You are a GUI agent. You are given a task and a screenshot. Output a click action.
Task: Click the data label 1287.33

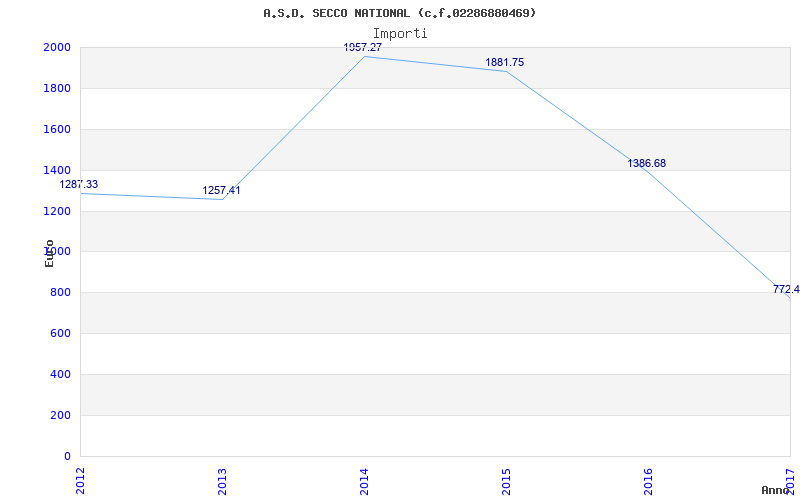(x=79, y=185)
